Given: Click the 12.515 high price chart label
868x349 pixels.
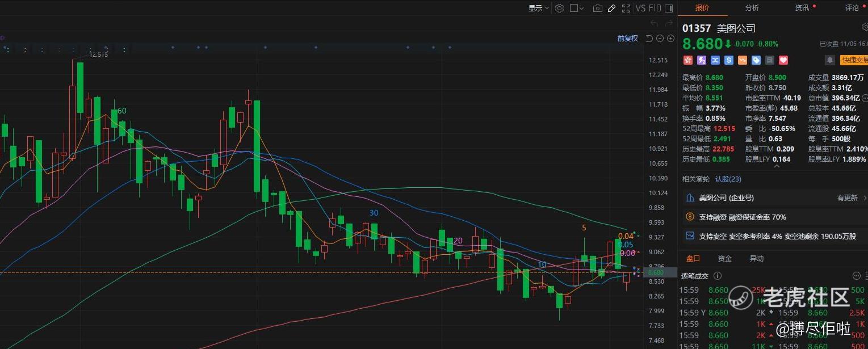Looking at the screenshot, I should (x=99, y=54).
